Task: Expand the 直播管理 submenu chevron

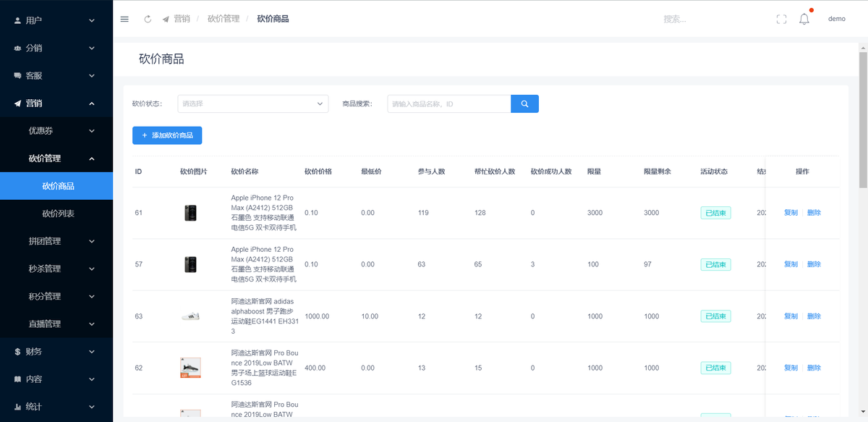Action: click(92, 324)
